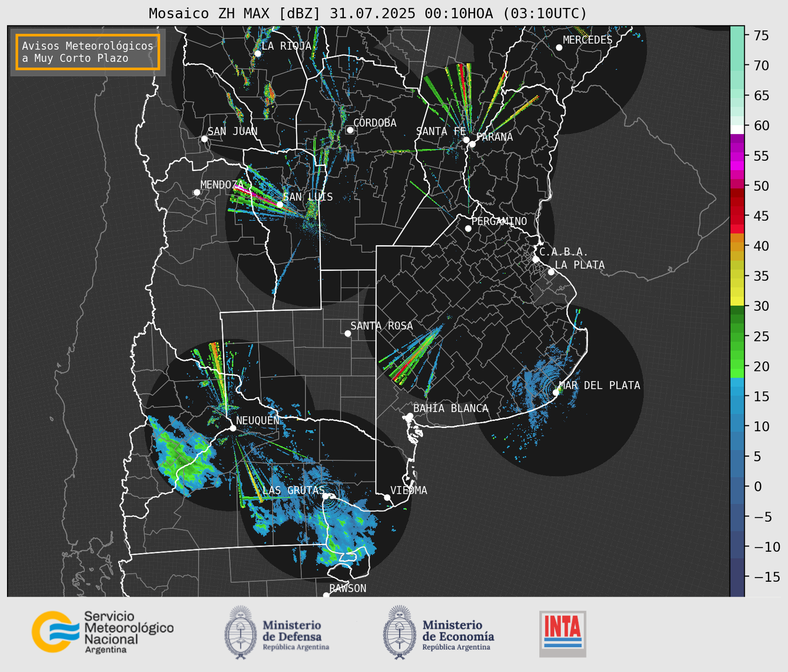788x672 pixels.
Task: Click the magenta 55 dBZ color band
Action: click(x=737, y=156)
